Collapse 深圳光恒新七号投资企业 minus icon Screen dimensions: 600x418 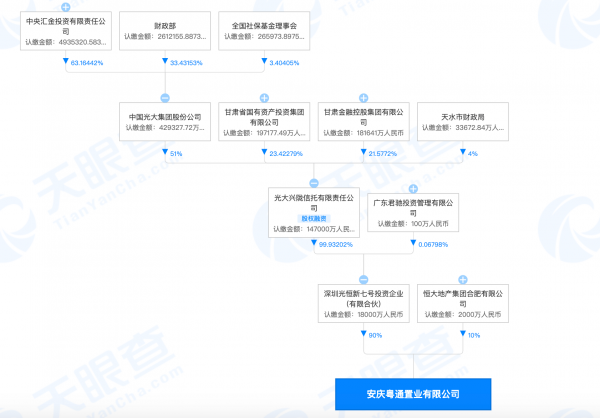[364, 279]
